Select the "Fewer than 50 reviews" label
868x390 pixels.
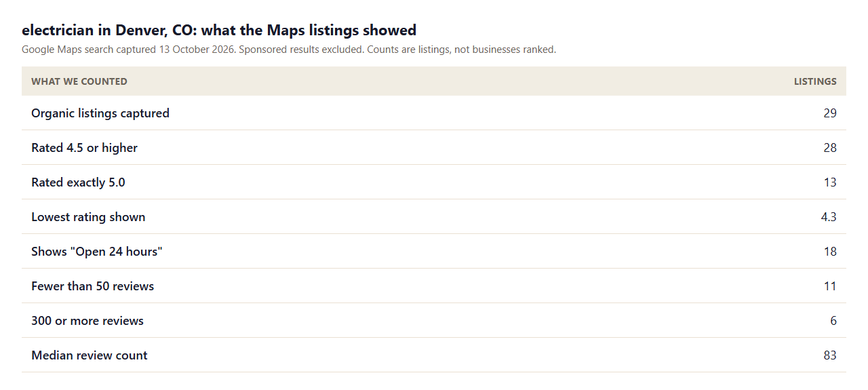pyautogui.click(x=93, y=286)
